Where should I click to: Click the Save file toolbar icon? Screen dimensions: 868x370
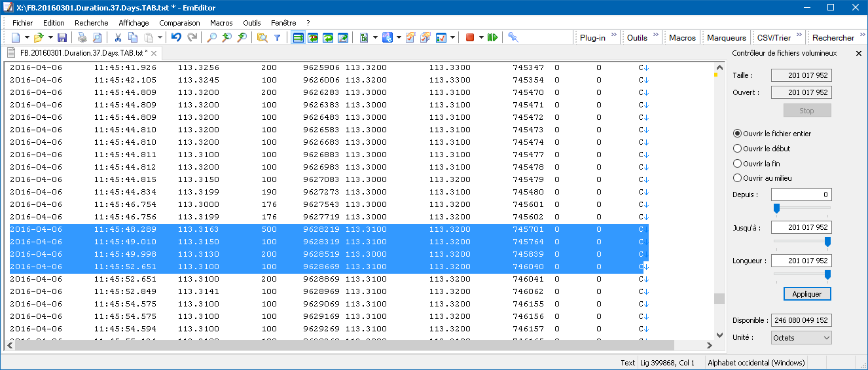[x=62, y=38]
